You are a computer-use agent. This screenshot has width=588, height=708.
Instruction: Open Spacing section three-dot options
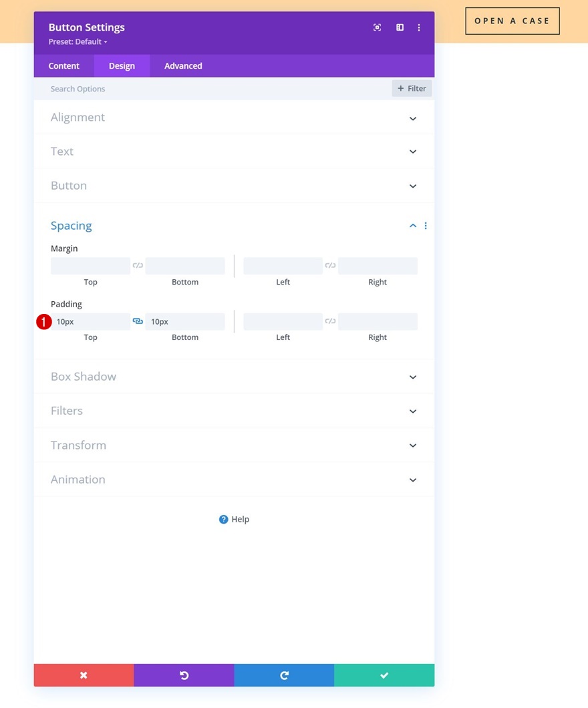(x=426, y=226)
